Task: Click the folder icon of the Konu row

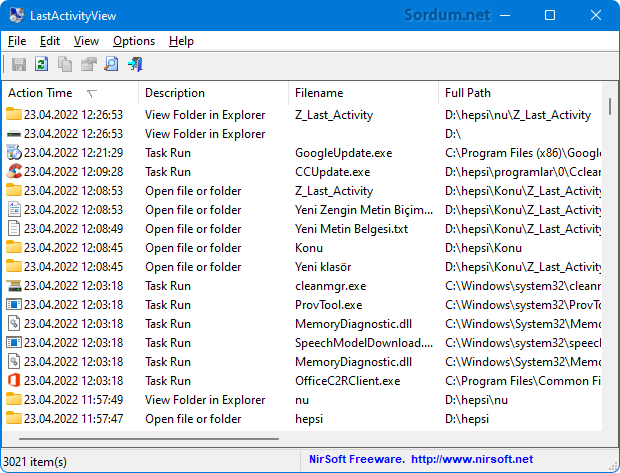Action: (14, 247)
